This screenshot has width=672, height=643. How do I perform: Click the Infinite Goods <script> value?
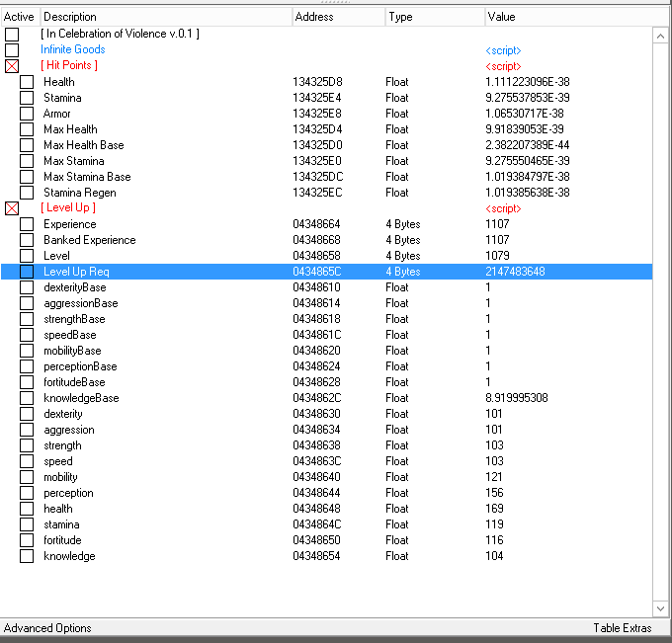point(503,50)
